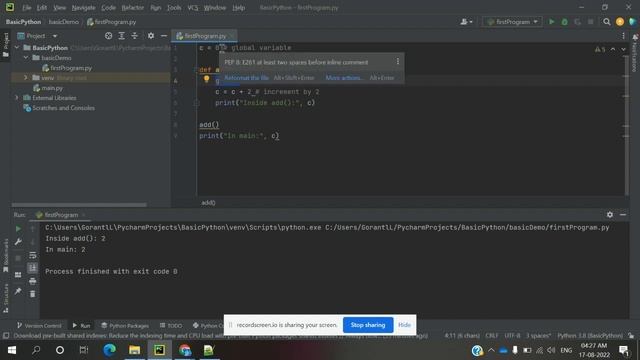This screenshot has width=640, height=360.
Task: Open Project panel settings gear
Action: [151, 36]
